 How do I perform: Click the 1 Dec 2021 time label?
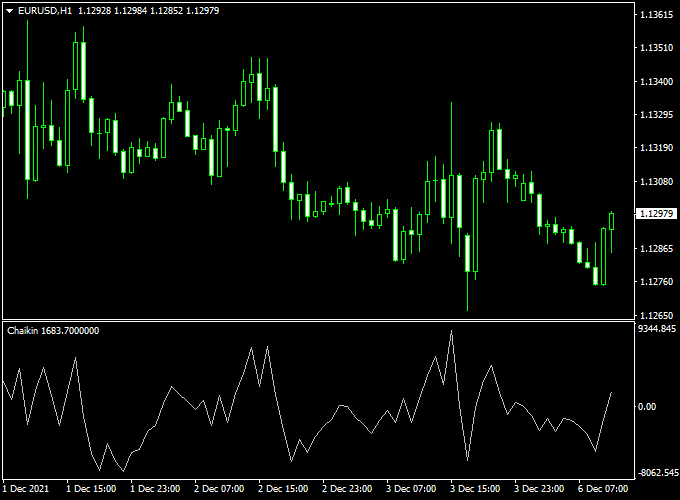click(x=26, y=489)
